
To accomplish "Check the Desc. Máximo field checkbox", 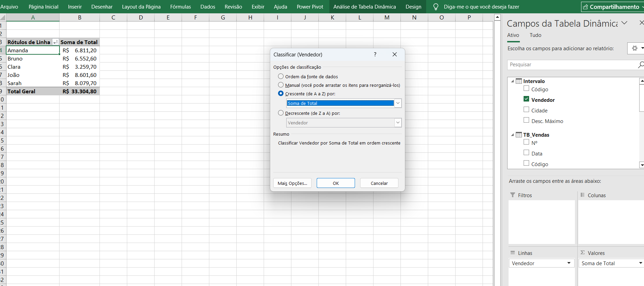I will [526, 120].
